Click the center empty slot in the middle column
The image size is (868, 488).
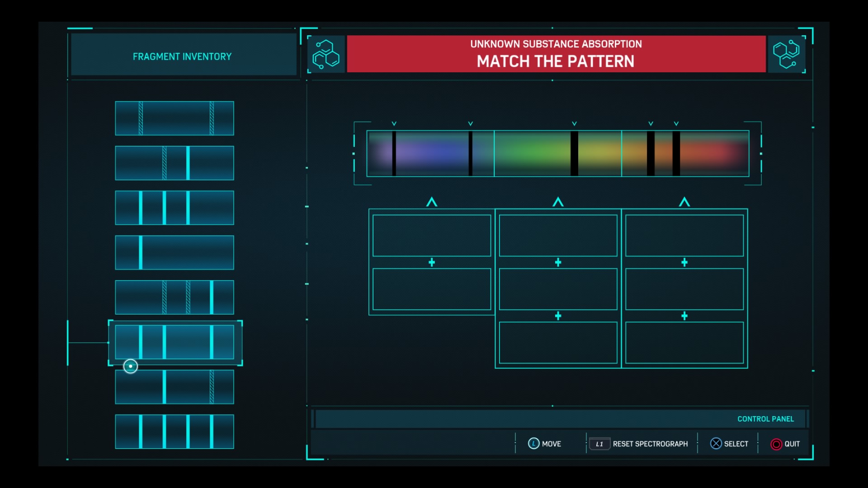(x=558, y=289)
